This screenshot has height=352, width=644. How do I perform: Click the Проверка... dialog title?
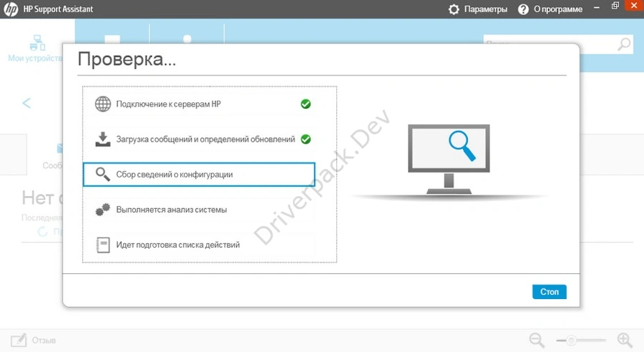[127, 59]
